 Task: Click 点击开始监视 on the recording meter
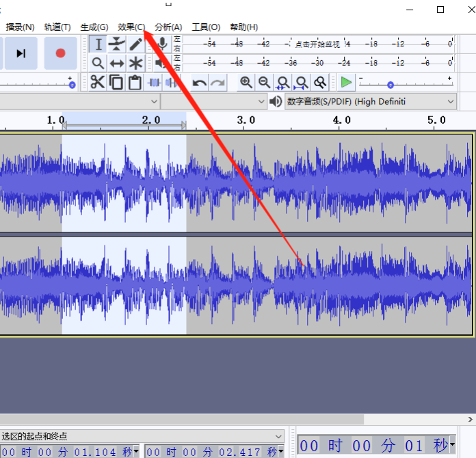pos(318,44)
